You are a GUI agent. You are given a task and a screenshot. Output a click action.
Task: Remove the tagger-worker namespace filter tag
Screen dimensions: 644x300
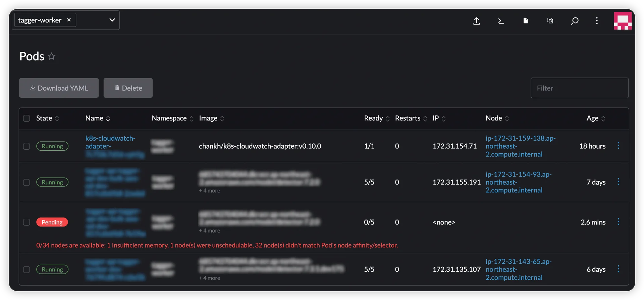pyautogui.click(x=69, y=20)
